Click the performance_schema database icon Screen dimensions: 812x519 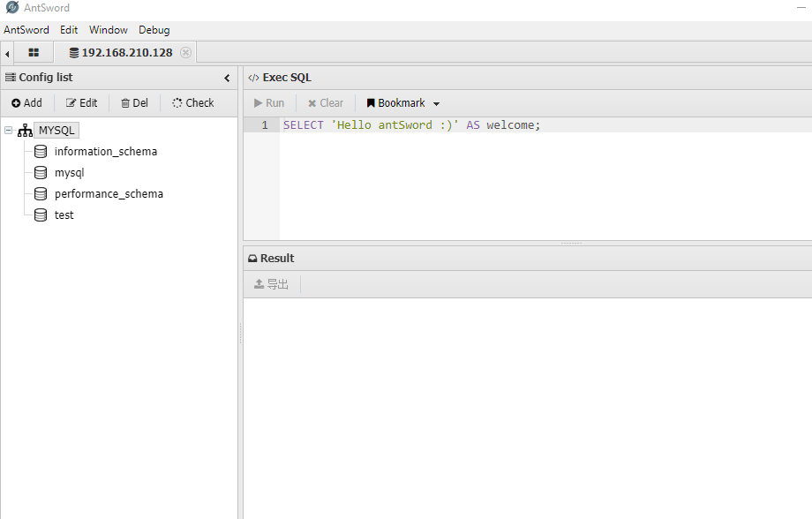[41, 193]
